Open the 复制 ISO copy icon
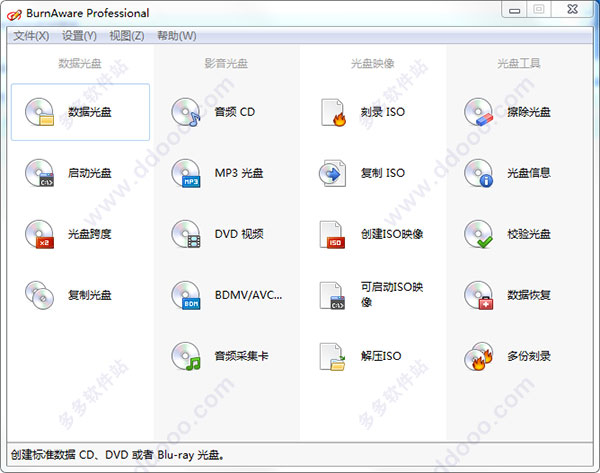Screen dimensions: 600x473 pyautogui.click(x=333, y=173)
